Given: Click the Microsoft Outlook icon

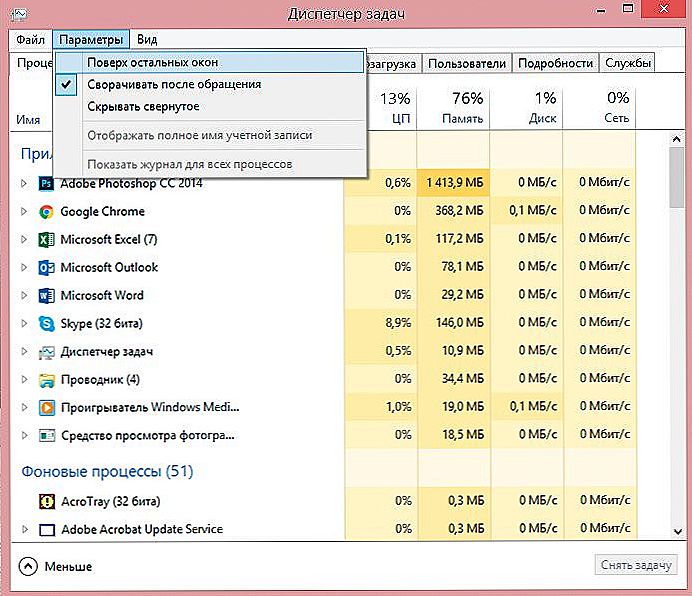Looking at the screenshot, I should (x=46, y=268).
